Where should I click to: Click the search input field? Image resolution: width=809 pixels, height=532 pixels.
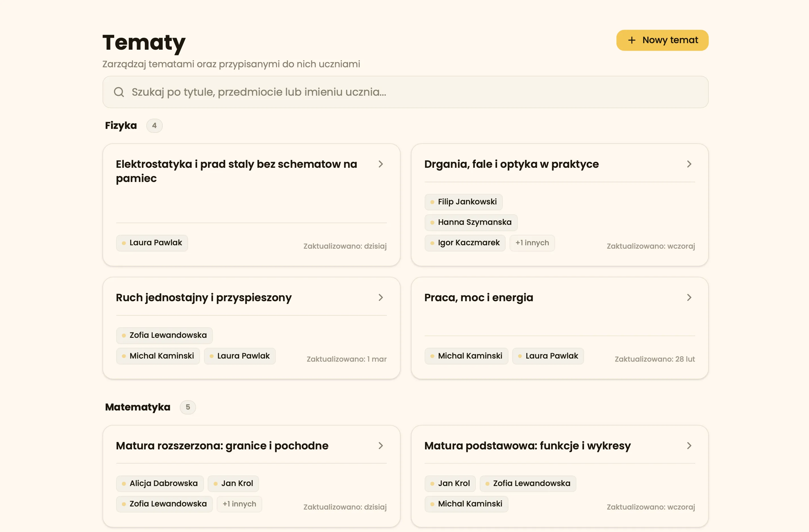coord(404,92)
